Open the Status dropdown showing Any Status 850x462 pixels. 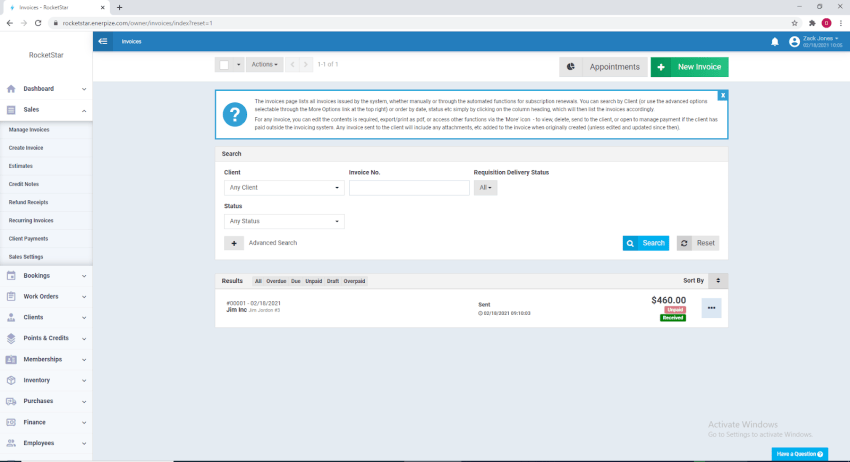coord(284,221)
